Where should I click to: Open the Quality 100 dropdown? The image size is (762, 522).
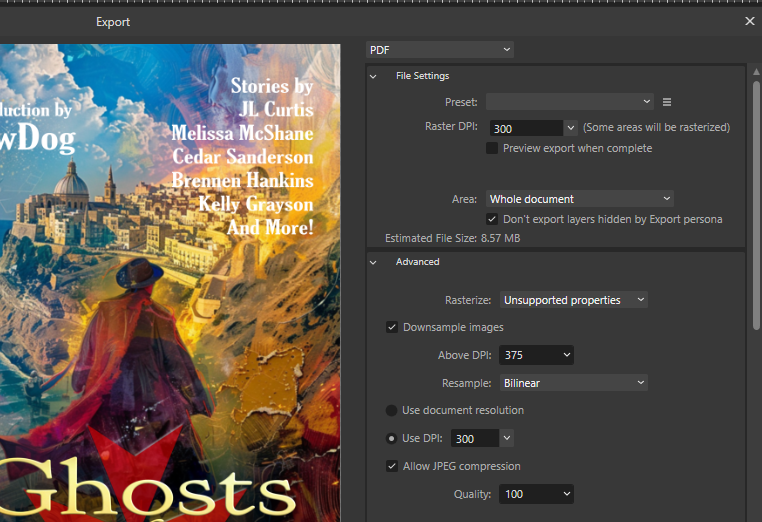coord(537,494)
